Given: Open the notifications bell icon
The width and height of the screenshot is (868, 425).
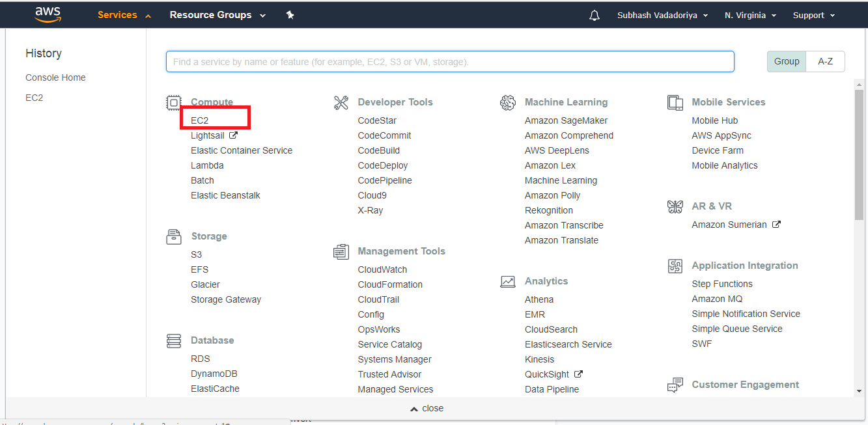Looking at the screenshot, I should [x=595, y=15].
